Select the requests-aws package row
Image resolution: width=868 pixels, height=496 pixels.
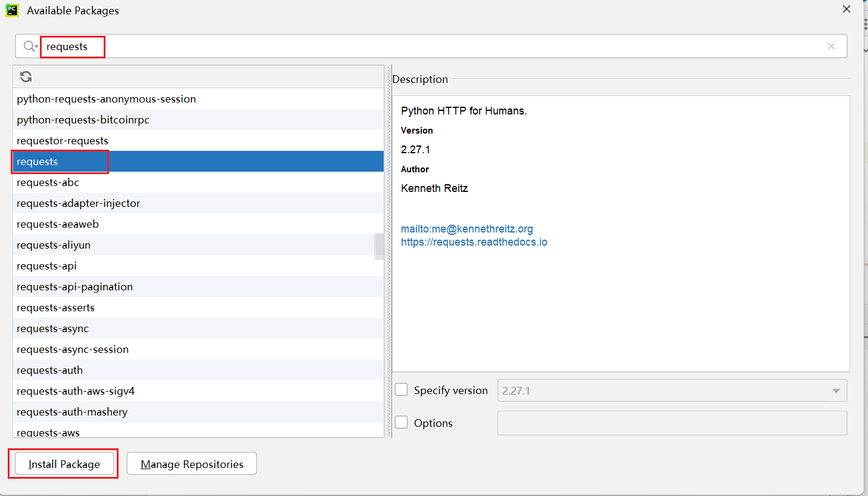pyautogui.click(x=198, y=430)
